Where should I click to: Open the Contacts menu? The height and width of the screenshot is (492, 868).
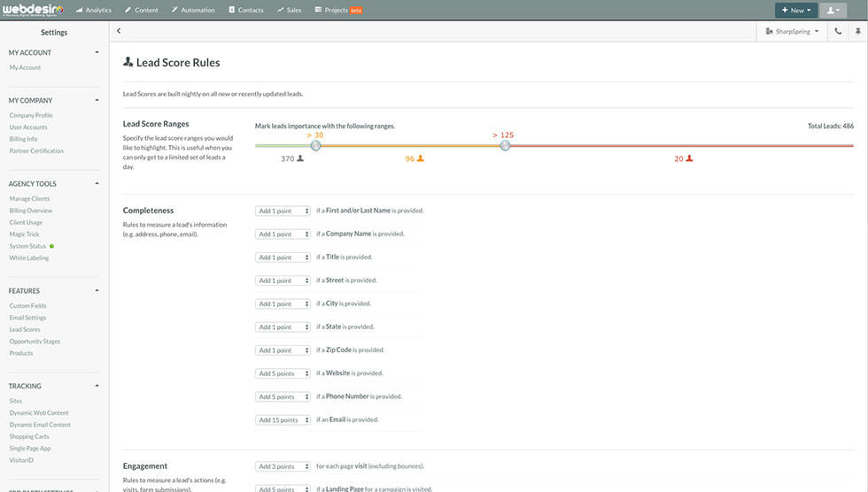point(246,10)
